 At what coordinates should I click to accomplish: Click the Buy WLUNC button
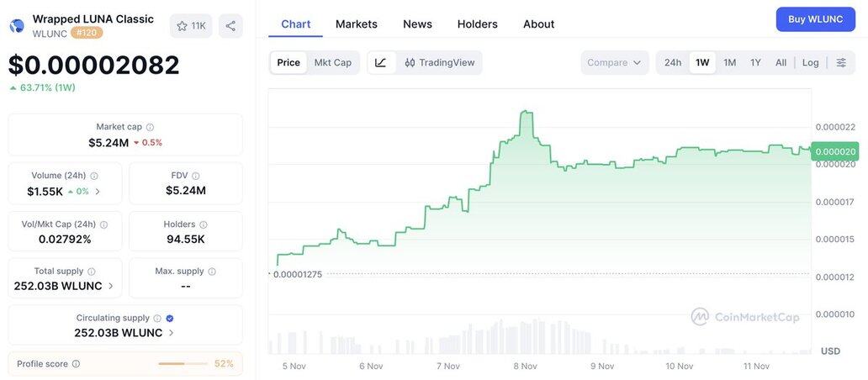click(815, 19)
